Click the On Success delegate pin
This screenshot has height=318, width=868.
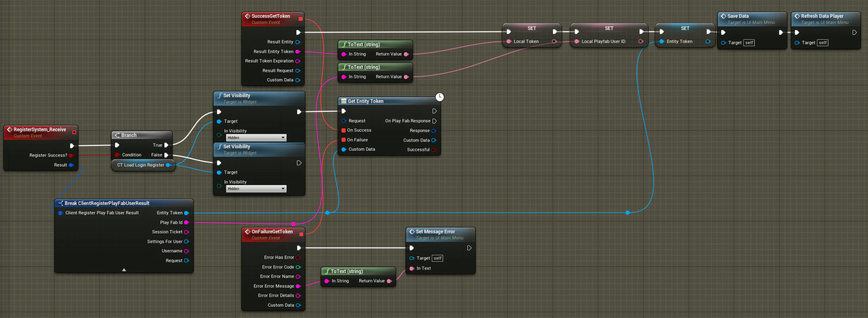(x=344, y=130)
